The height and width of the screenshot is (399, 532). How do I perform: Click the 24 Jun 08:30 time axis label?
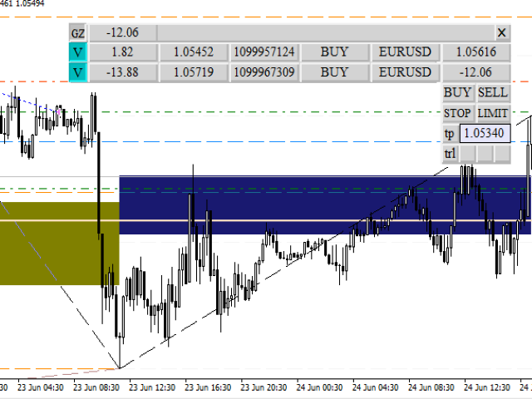[431, 387]
